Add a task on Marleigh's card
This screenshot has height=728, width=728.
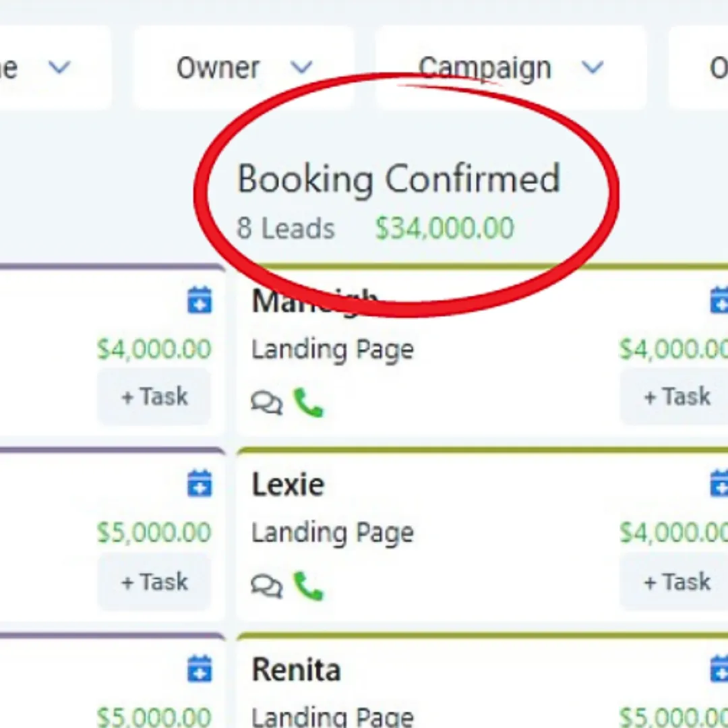[x=676, y=396]
